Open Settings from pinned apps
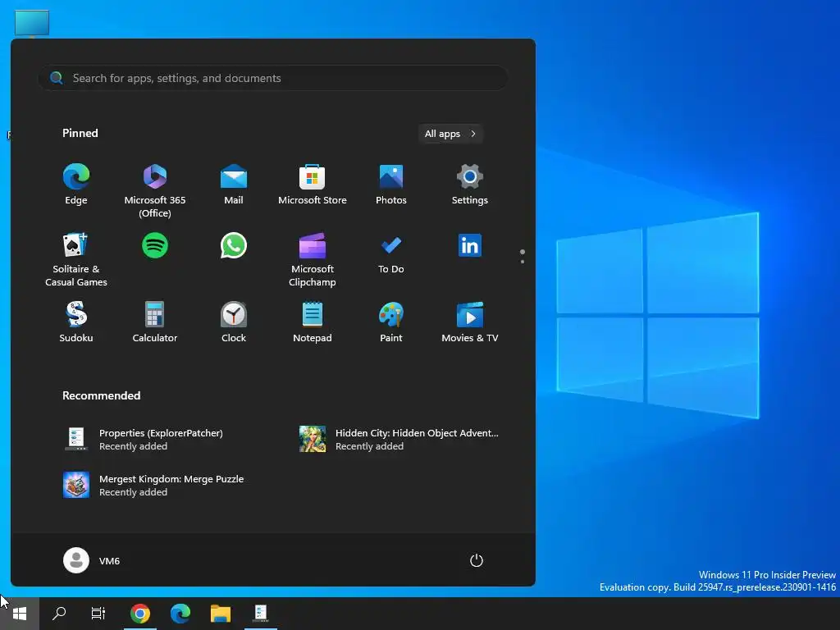This screenshot has height=630, width=840. coord(470,185)
